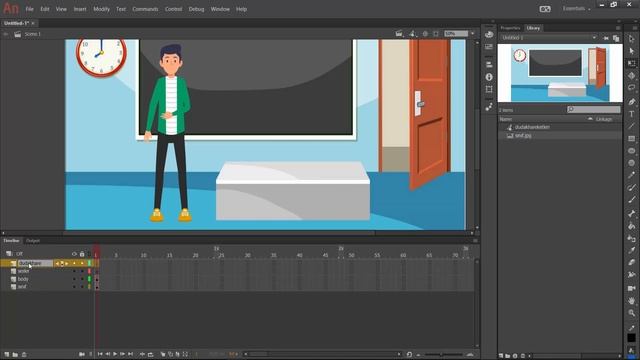Image resolution: width=640 pixels, height=360 pixels.
Task: Switch to the Properties tab
Action: (510, 28)
